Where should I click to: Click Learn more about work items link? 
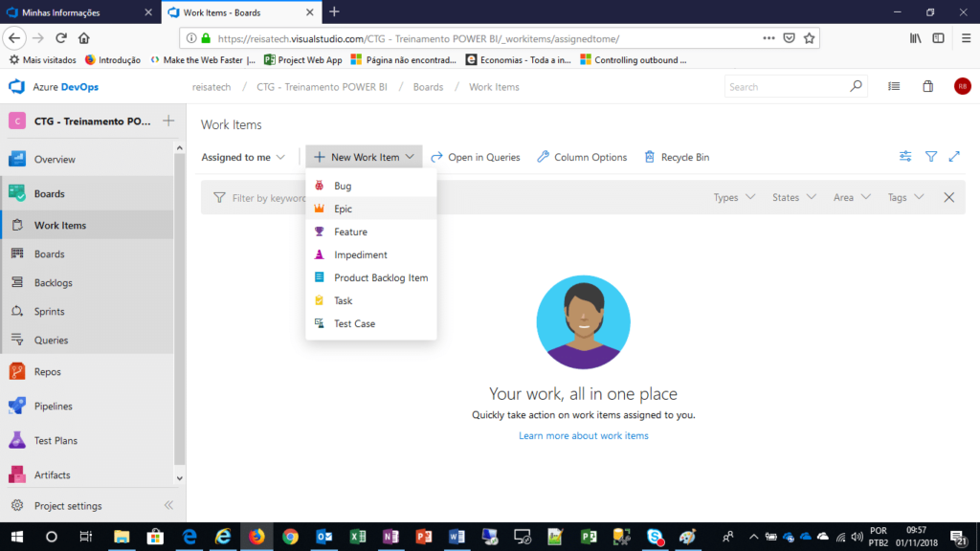point(583,436)
